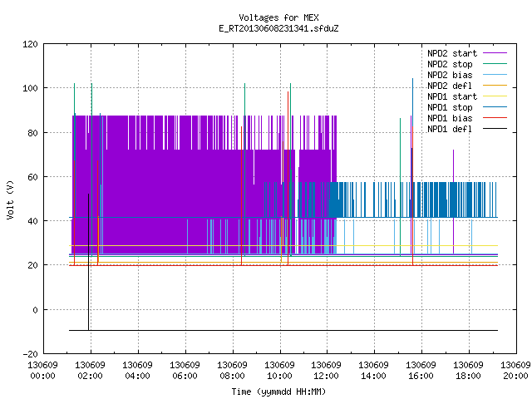This screenshot has height=399, width=532.
Task: Click the 130609 18:00 x-axis tick label
Action: pos(468,371)
